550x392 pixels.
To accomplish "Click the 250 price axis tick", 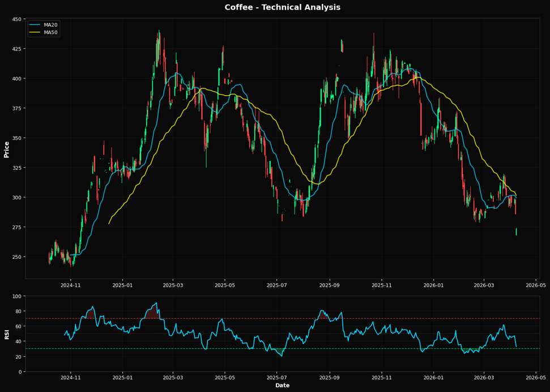I will pos(17,257).
